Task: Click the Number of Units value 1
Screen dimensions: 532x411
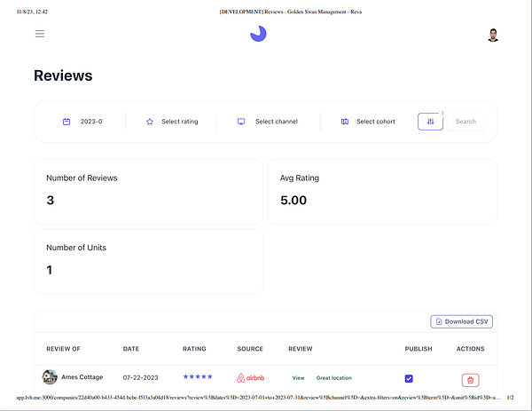Action: click(x=49, y=270)
